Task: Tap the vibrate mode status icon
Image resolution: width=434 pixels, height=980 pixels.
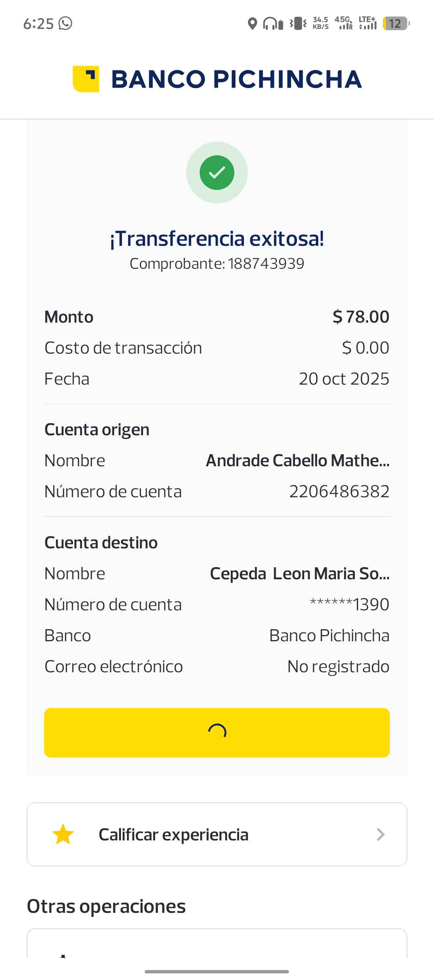Action: click(298, 24)
